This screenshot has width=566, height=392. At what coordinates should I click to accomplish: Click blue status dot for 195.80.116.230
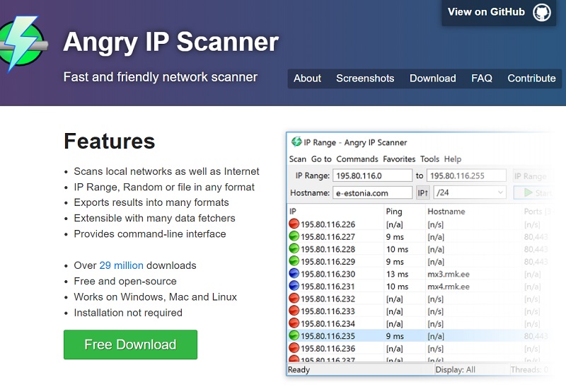[294, 274]
